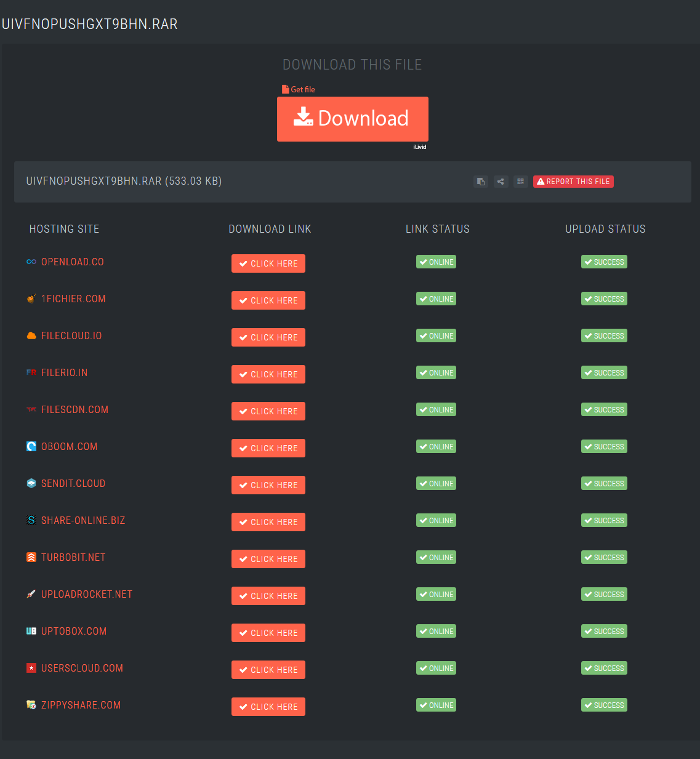The image size is (700, 759).
Task: Open the SHARE-ONLINE.BIZ hosting link
Action: (83, 520)
